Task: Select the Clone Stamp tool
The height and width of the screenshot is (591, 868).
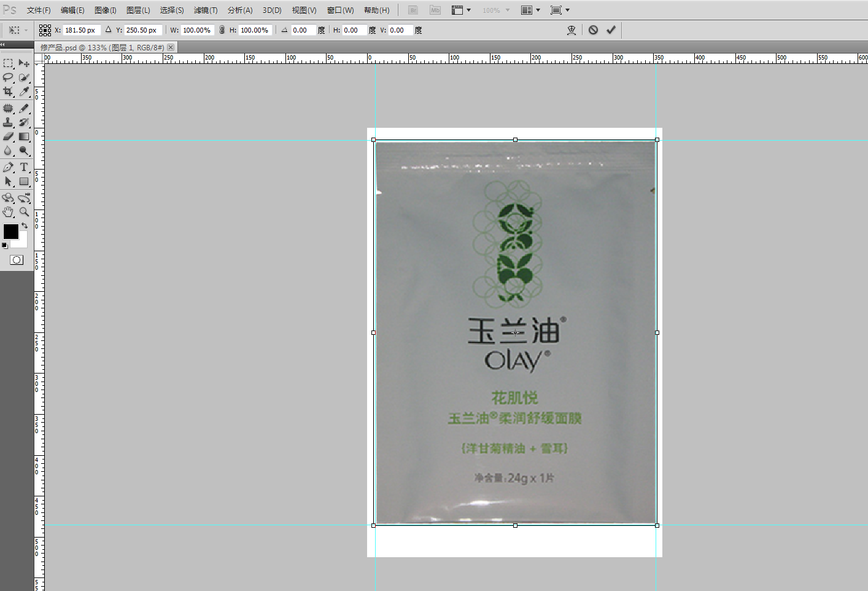Action: [8, 122]
